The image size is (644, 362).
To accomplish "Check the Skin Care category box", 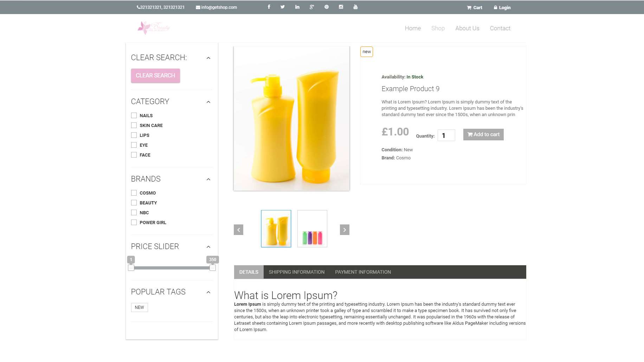I will click(x=134, y=125).
